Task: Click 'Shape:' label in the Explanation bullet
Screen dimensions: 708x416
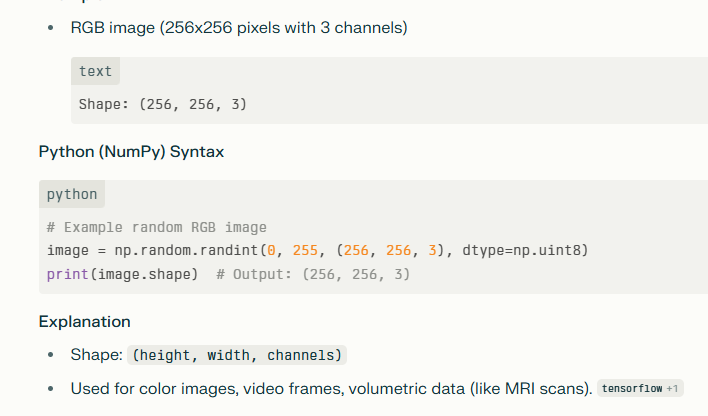Action: pos(96,355)
